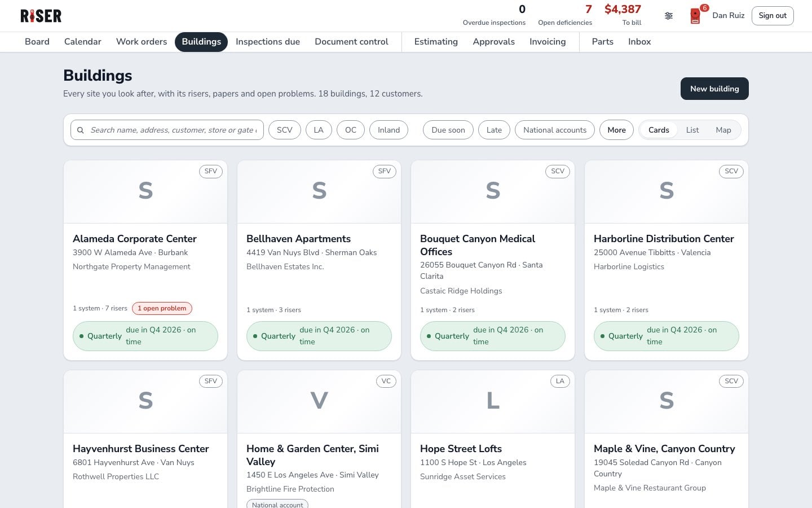Click the 1 open problem badge
This screenshot has height=508, width=812.
point(162,308)
